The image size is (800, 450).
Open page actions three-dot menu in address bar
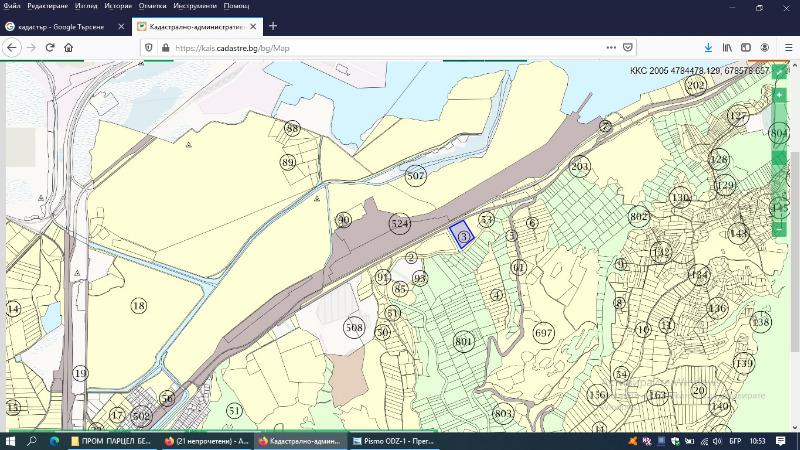611,47
